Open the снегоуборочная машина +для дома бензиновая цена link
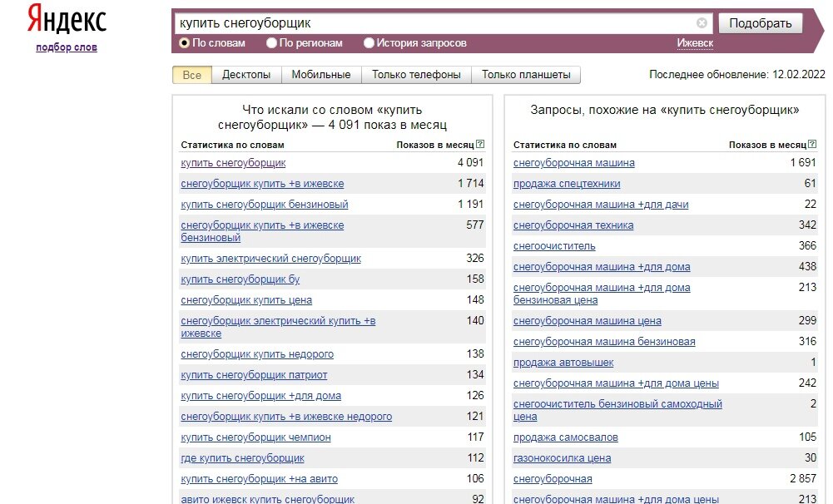The width and height of the screenshot is (833, 504). click(x=602, y=294)
